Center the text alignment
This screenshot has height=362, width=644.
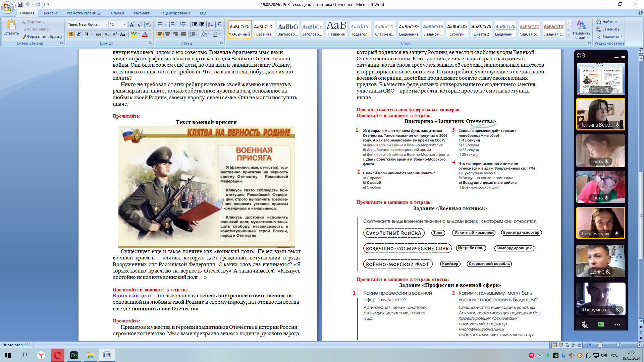pyautogui.click(x=168, y=34)
